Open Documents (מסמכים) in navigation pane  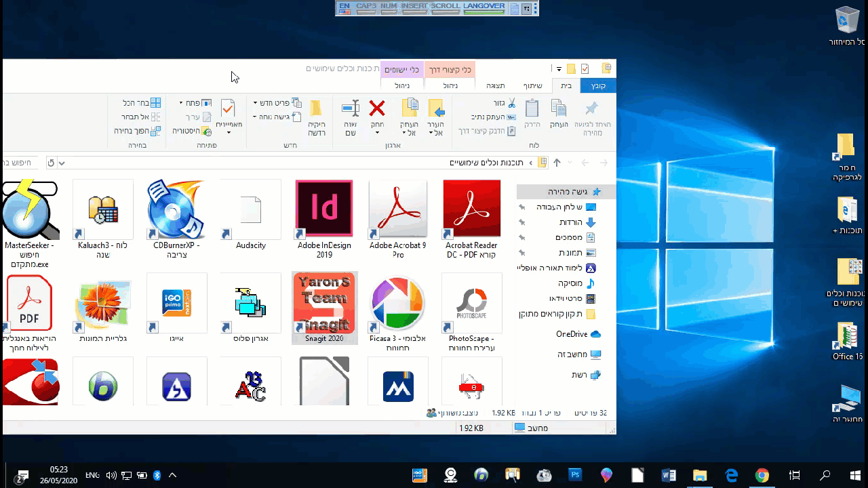pos(575,237)
